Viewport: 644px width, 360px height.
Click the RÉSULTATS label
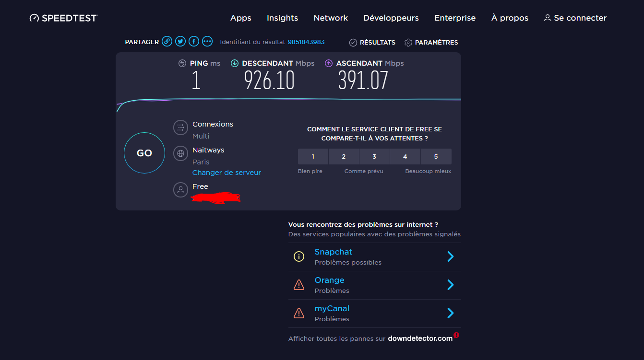tap(378, 43)
